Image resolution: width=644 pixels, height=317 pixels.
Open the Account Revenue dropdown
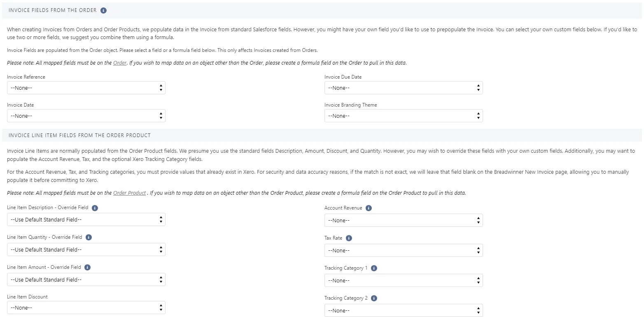404,220
